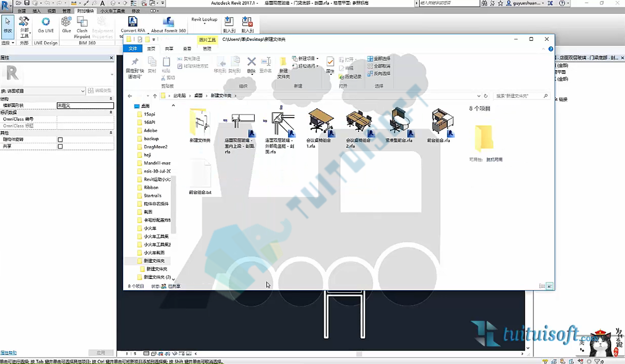Select the Startrails folder in Explorer tree
This screenshot has width=625, height=364.
[x=153, y=196]
